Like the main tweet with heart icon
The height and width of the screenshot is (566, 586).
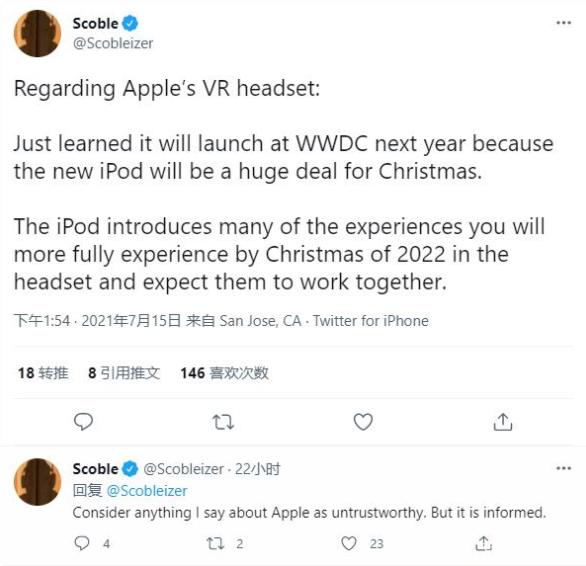(x=363, y=422)
